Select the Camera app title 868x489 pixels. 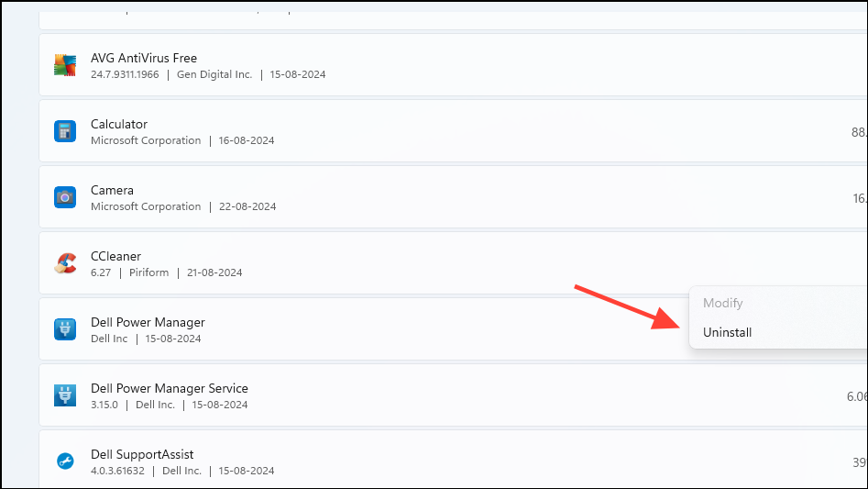pyautogui.click(x=112, y=190)
